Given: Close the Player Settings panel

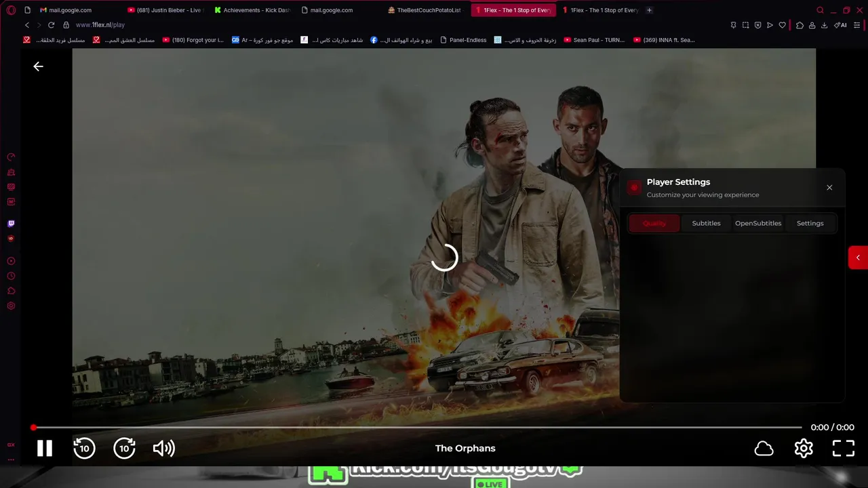Looking at the screenshot, I should pos(829,188).
